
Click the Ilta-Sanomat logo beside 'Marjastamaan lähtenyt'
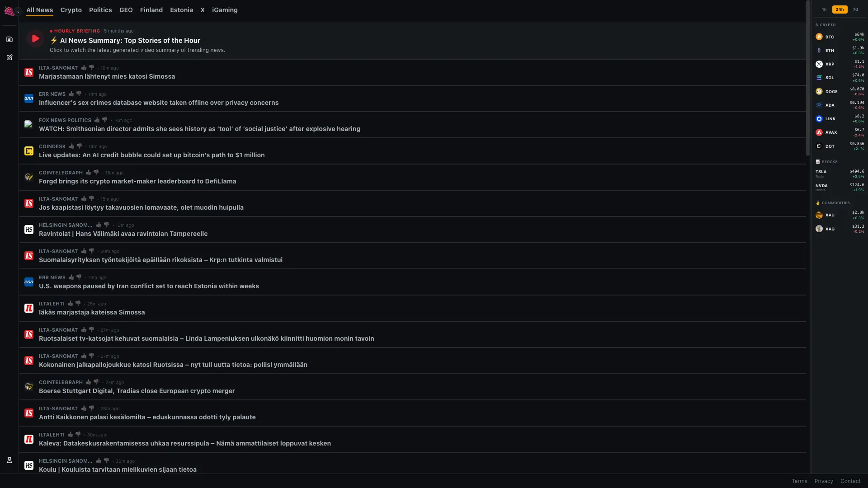point(29,72)
